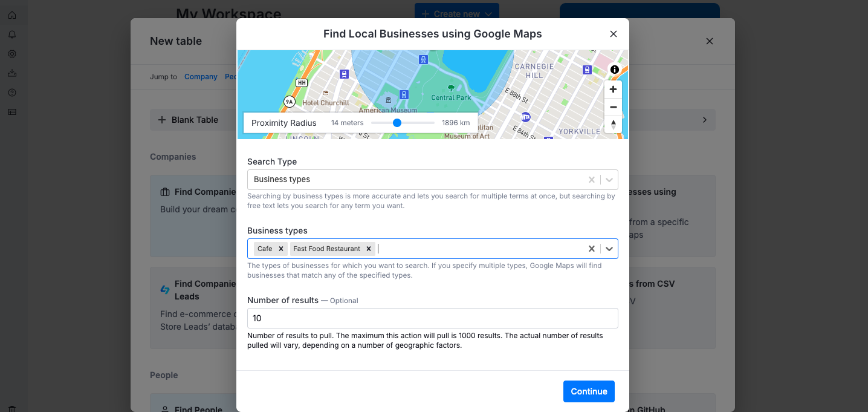Remove the Cafe business type tag
Screen dimensions: 868x412
point(281,249)
